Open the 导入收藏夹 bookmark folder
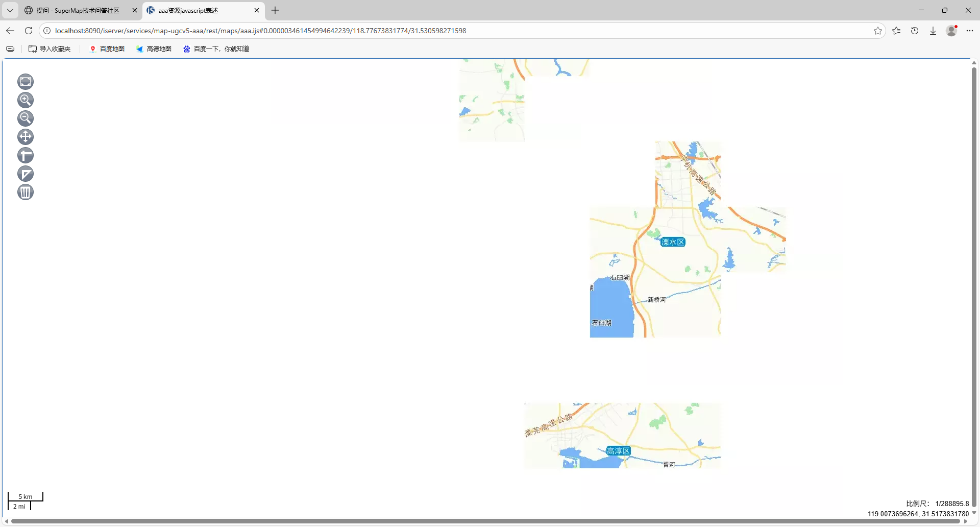The height and width of the screenshot is (527, 980). [50, 49]
